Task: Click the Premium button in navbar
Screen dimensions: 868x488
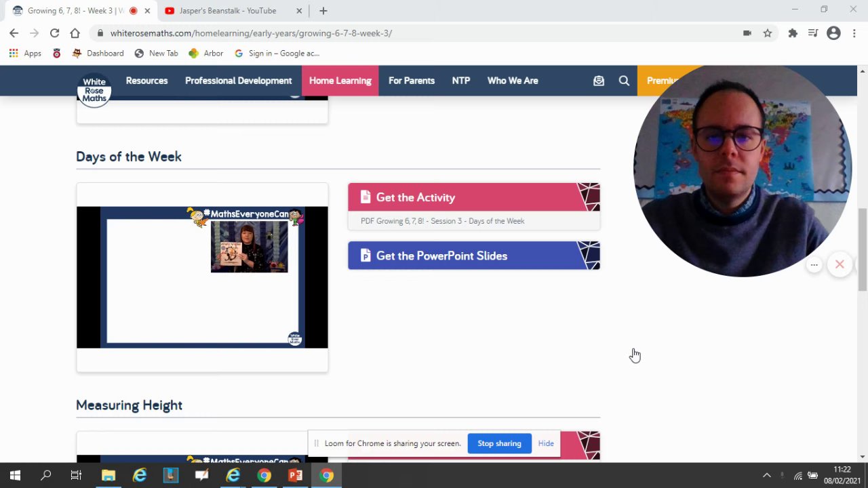Action: [x=662, y=81]
